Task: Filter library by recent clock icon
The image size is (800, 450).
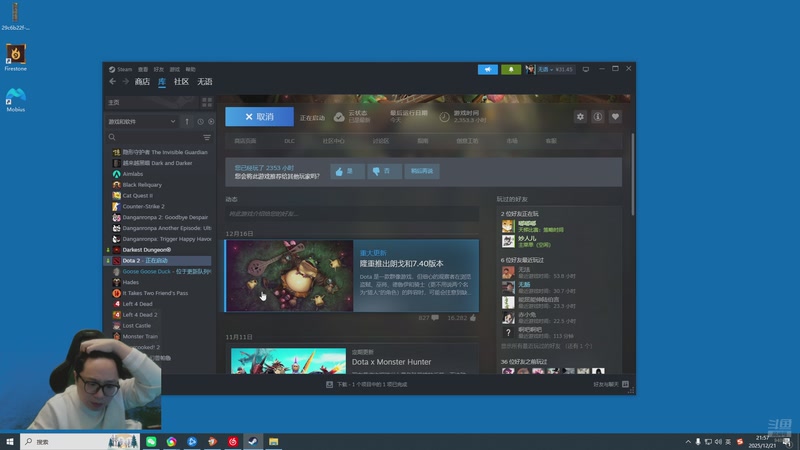Action: [201, 121]
